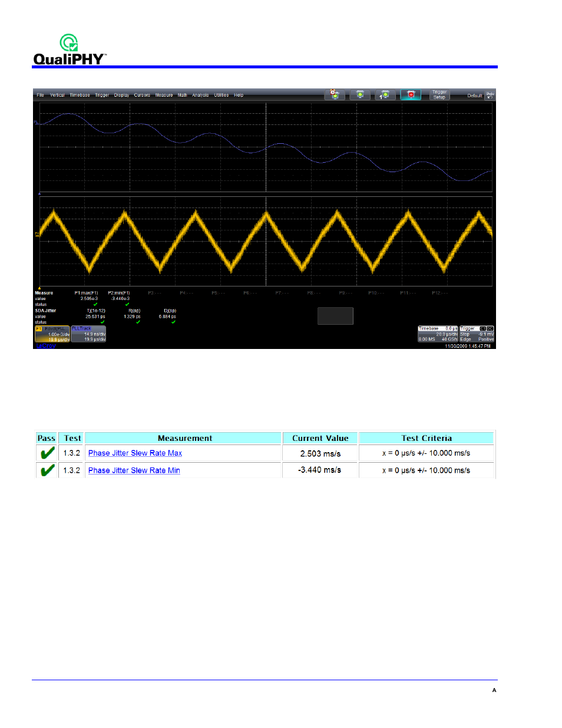Click the Dj(sp) status green checkmark
The image size is (562, 728).
[173, 322]
